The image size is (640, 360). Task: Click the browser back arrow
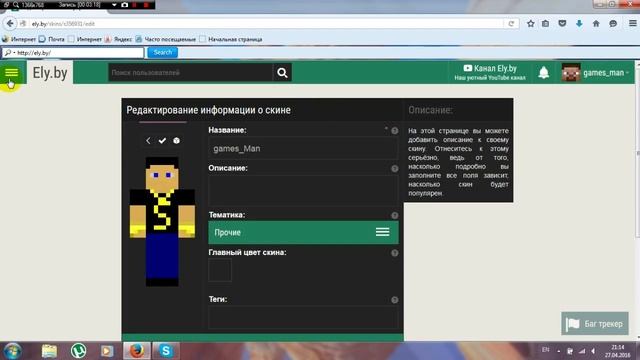[10, 24]
